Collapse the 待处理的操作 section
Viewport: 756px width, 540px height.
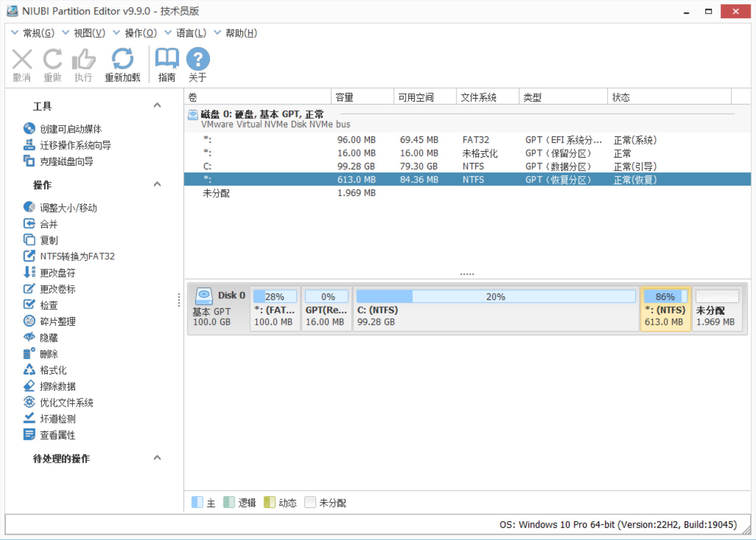click(x=157, y=458)
